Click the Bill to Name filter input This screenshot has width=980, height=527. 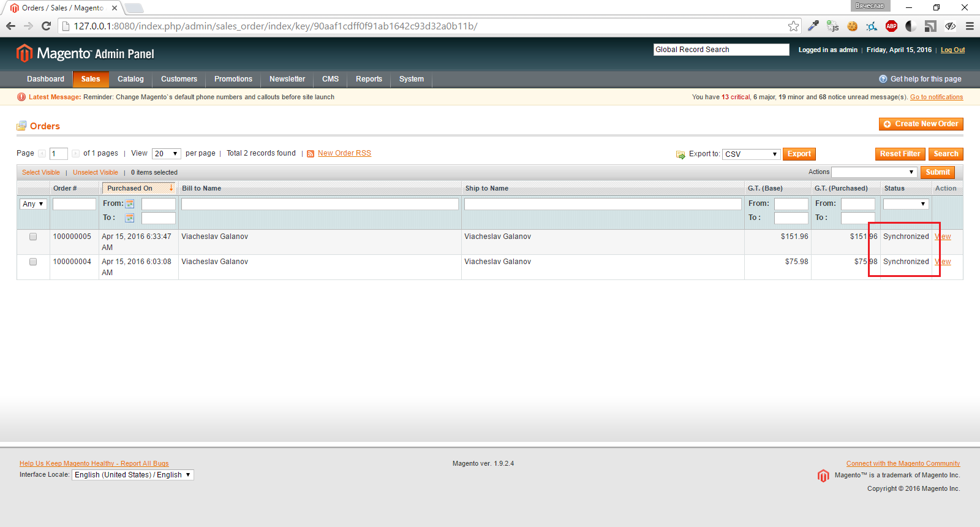pos(320,204)
